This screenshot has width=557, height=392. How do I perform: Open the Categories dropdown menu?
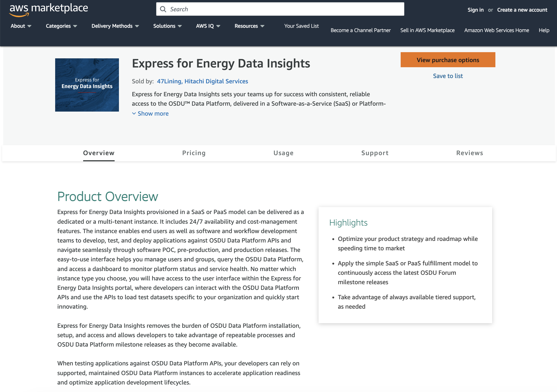[61, 26]
